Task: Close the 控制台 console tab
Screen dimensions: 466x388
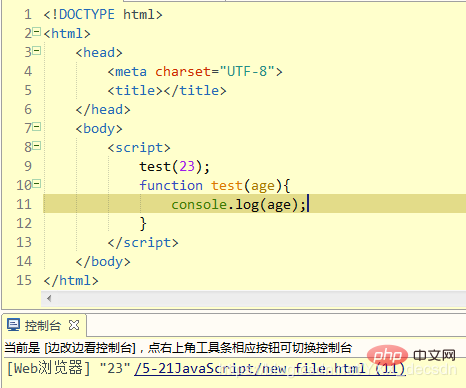Action: tap(74, 325)
